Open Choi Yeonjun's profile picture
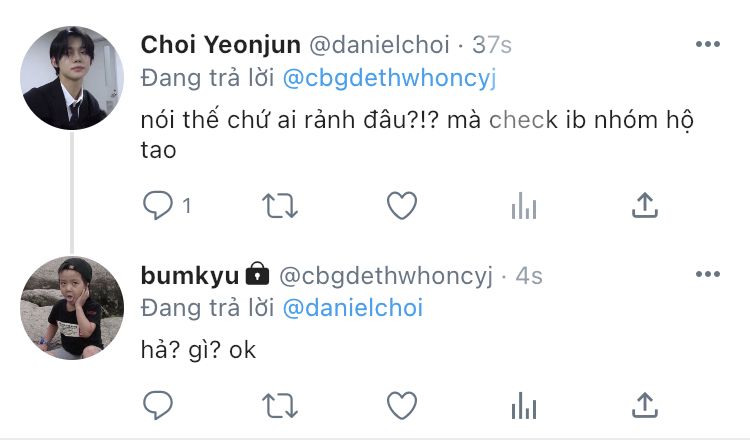Image resolution: width=750 pixels, height=443 pixels. pyautogui.click(x=72, y=78)
